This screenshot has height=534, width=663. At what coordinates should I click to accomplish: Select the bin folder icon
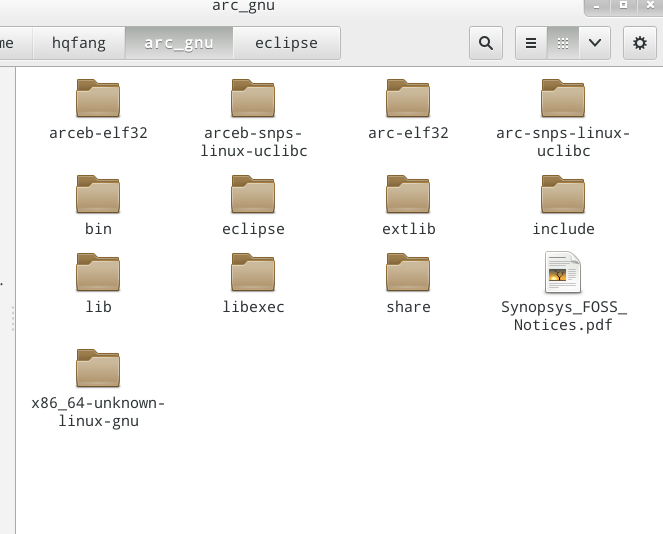pos(98,194)
